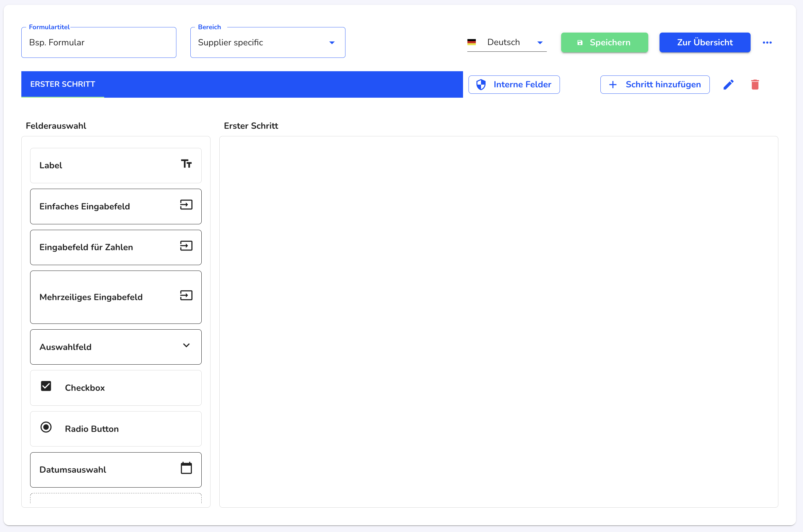Select the Supplier specific combo box

tap(268, 42)
